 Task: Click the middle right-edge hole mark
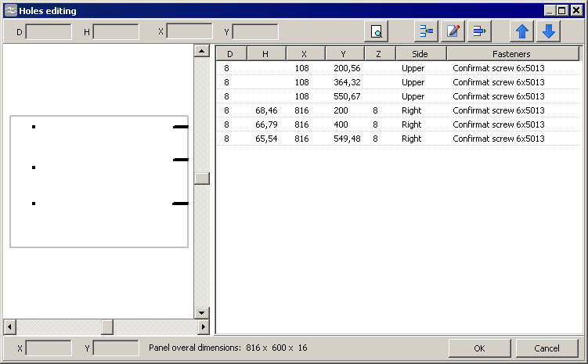(181, 160)
